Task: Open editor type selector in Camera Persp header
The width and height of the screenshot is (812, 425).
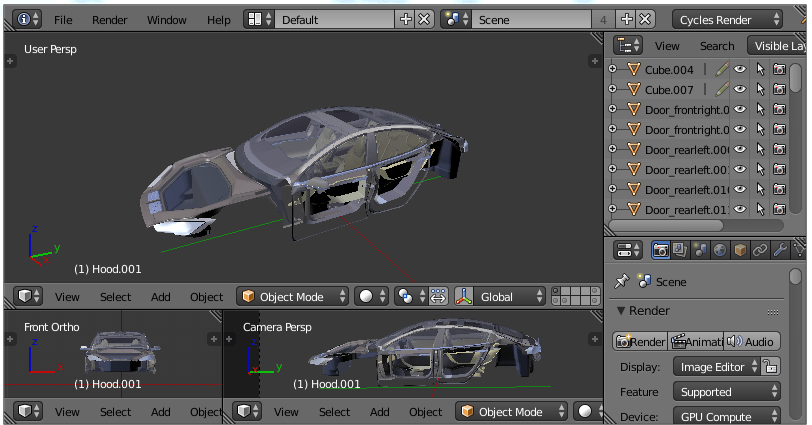Action: click(x=247, y=412)
